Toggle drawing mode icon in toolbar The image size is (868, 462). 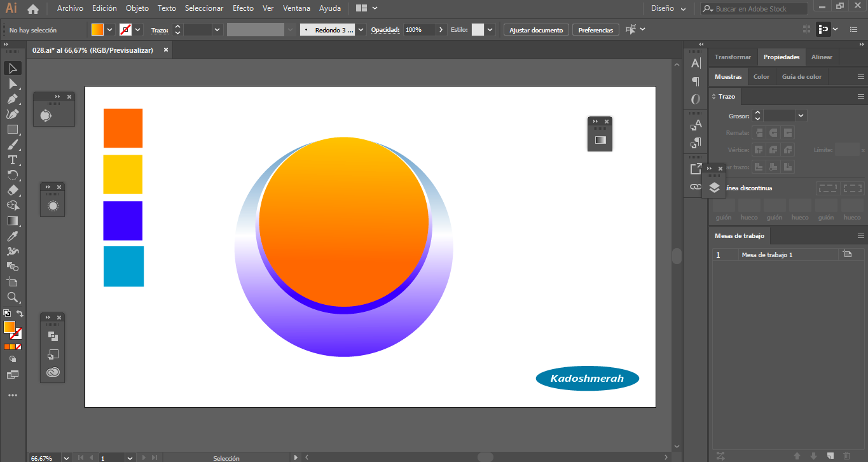click(x=13, y=360)
